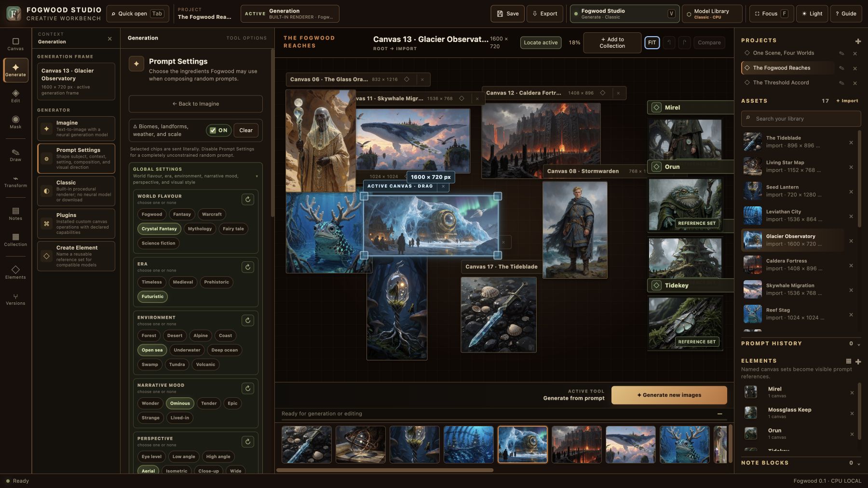Open the Fogwood Studio generator dropdown
The height and width of the screenshot is (488, 868).
[x=624, y=14]
